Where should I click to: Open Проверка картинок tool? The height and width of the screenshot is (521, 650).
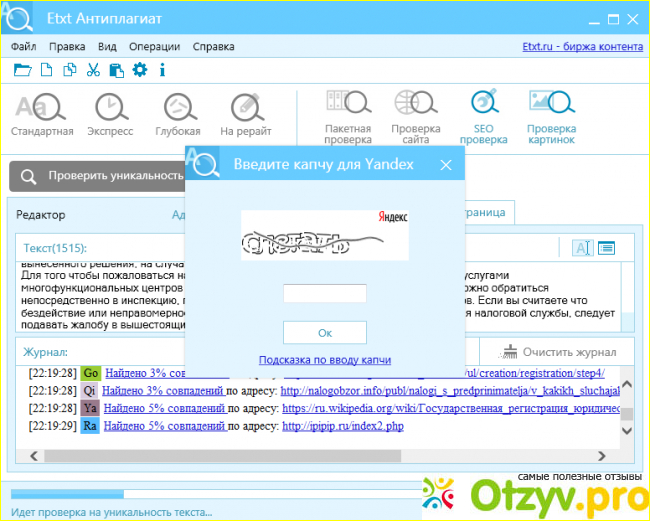[x=551, y=117]
